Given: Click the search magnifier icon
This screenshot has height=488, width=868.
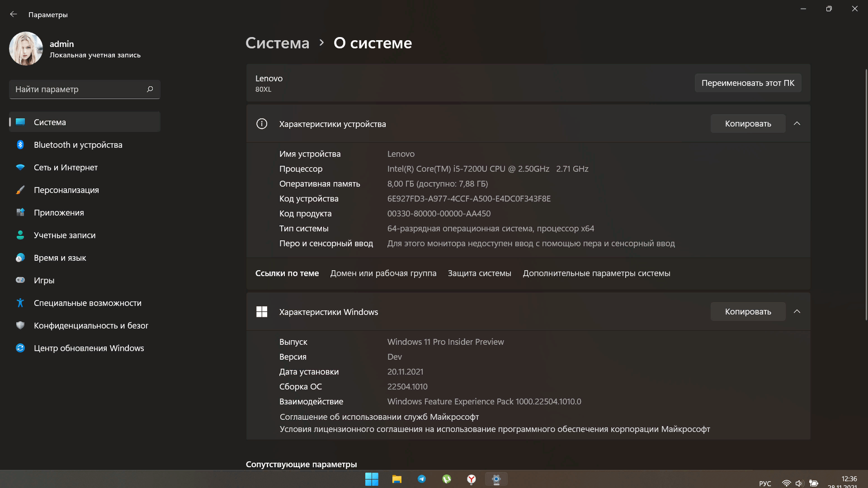Looking at the screenshot, I should 150,89.
